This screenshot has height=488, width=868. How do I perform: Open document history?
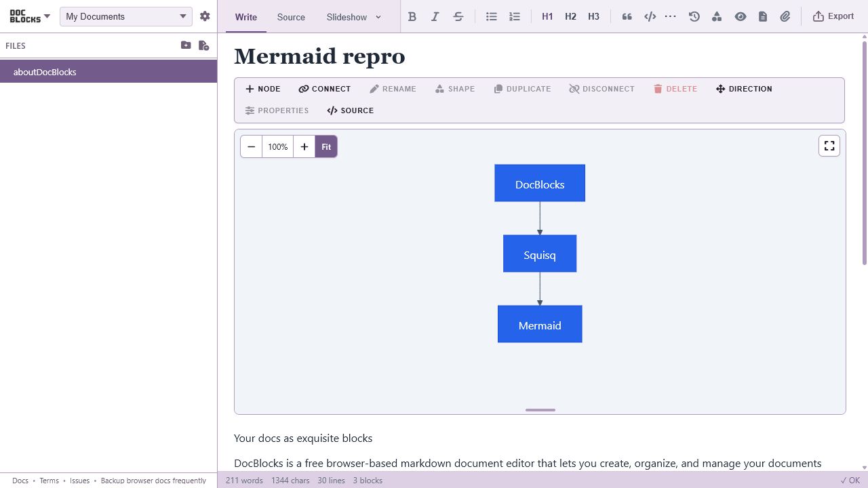pos(694,16)
